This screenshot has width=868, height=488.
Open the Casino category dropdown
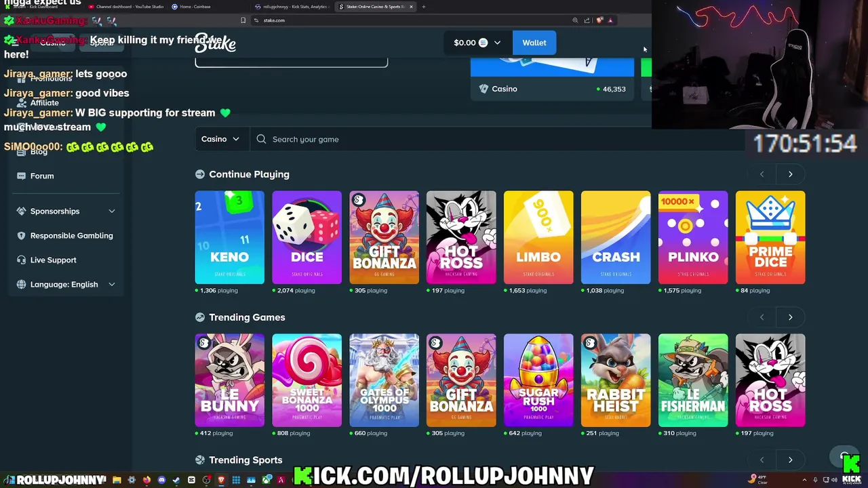[x=220, y=139]
